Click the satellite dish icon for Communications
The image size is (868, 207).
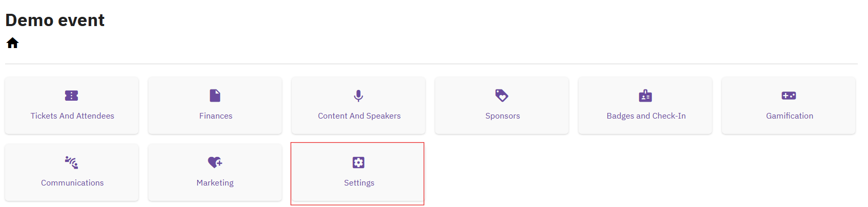[72, 163]
